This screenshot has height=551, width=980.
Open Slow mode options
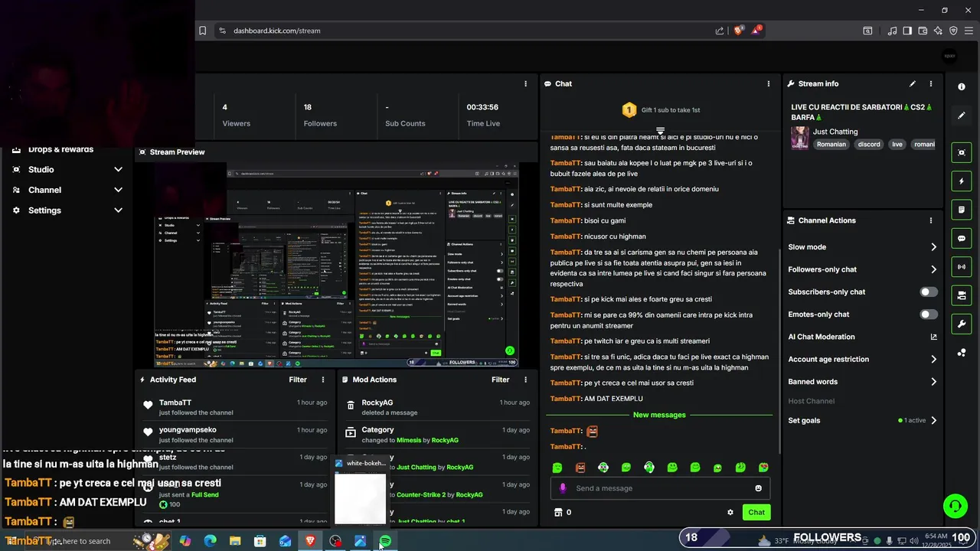[x=863, y=247]
